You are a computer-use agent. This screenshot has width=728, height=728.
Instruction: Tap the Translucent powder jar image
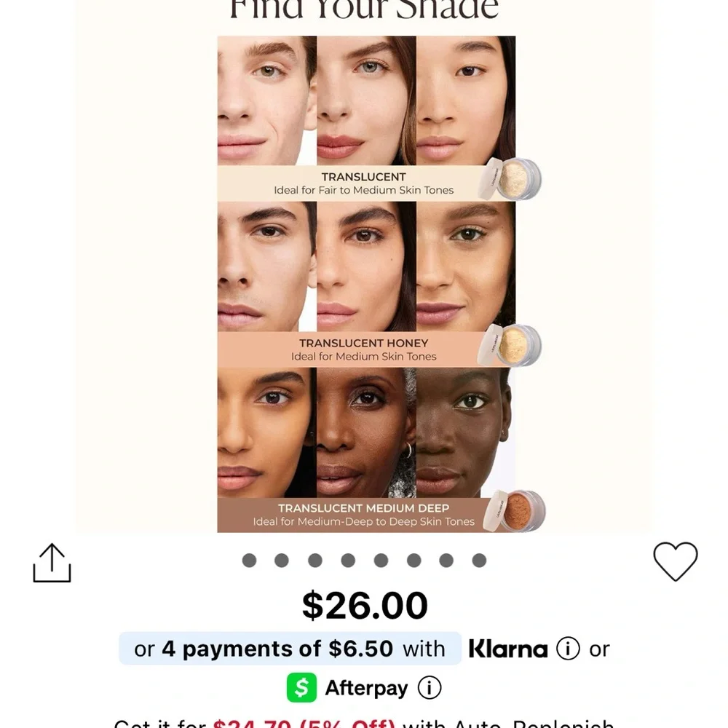pos(510,179)
